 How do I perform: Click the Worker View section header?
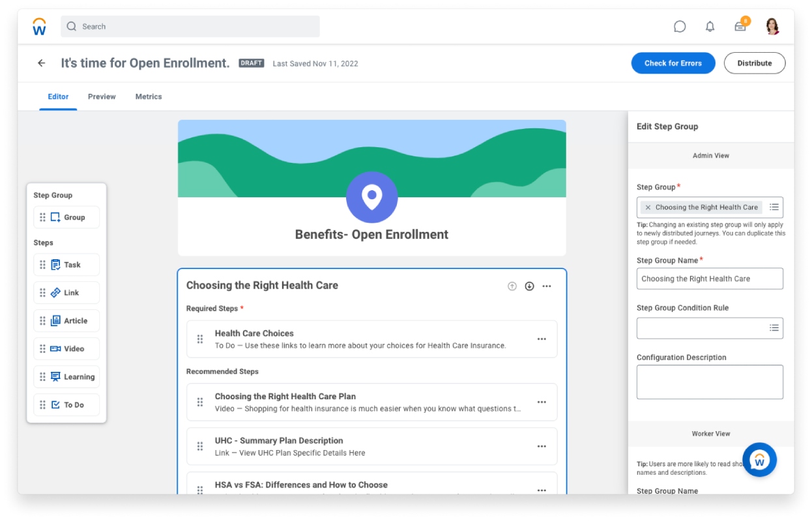click(711, 434)
